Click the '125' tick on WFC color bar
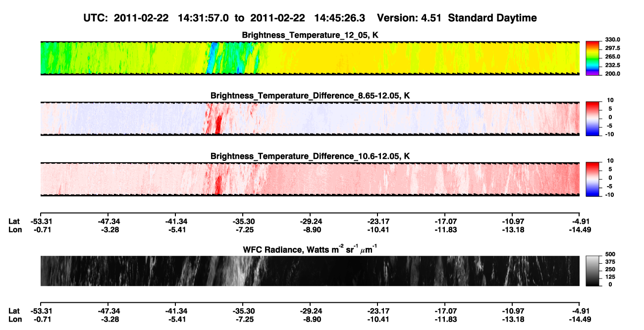 click(x=610, y=277)
